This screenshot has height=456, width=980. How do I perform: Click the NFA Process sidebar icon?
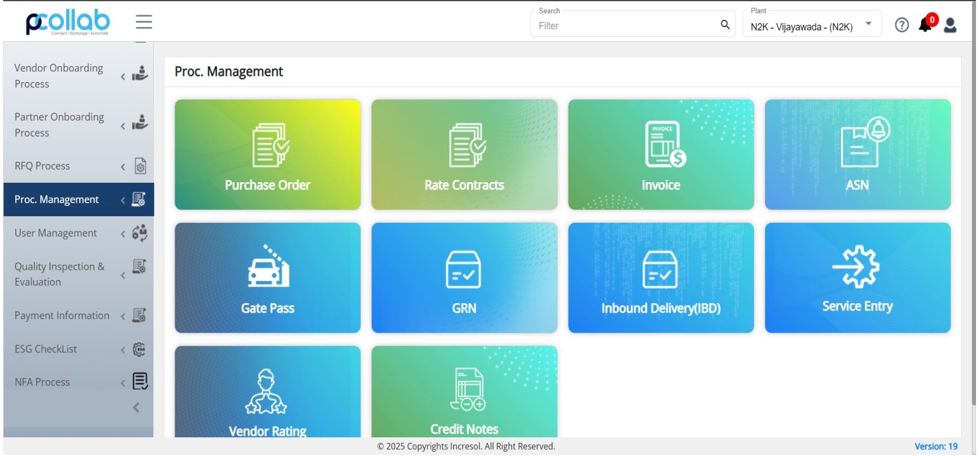140,382
